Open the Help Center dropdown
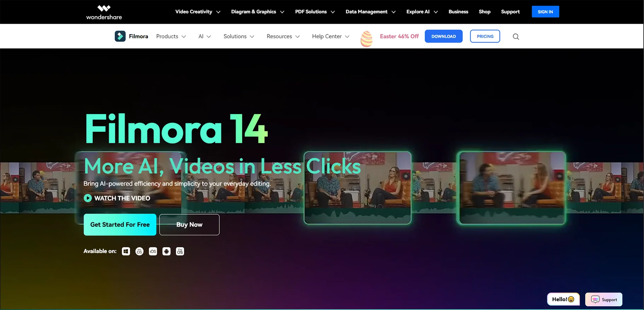 point(330,36)
